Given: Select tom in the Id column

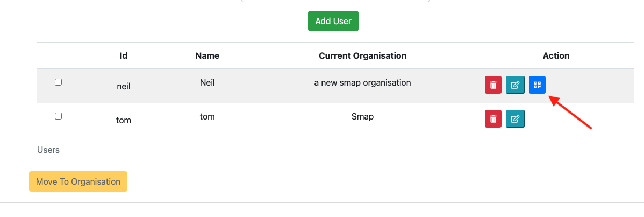Looking at the screenshot, I should pos(124,120).
